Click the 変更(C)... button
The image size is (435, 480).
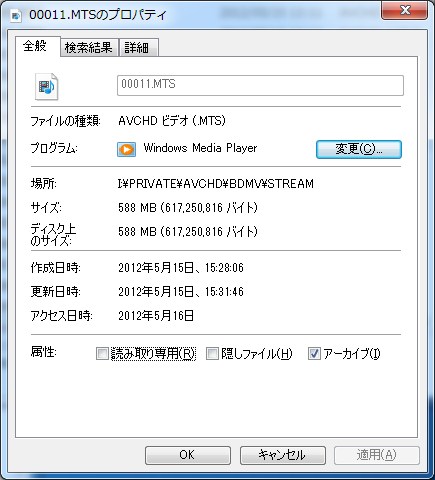(359, 149)
